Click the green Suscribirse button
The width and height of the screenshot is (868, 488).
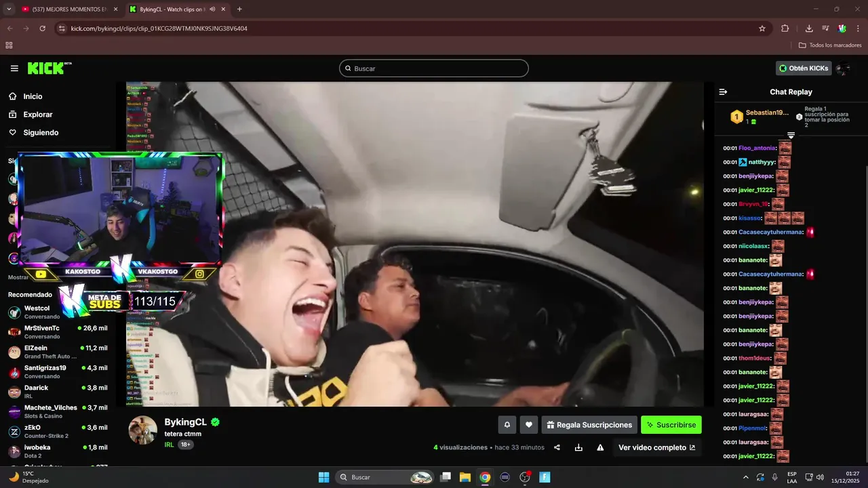(671, 425)
